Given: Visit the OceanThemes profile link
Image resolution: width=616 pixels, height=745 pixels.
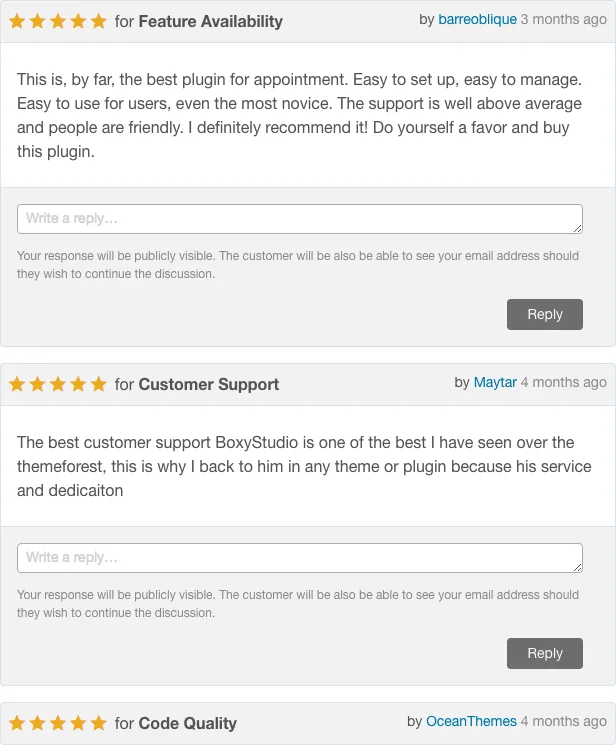Looking at the screenshot, I should [471, 721].
